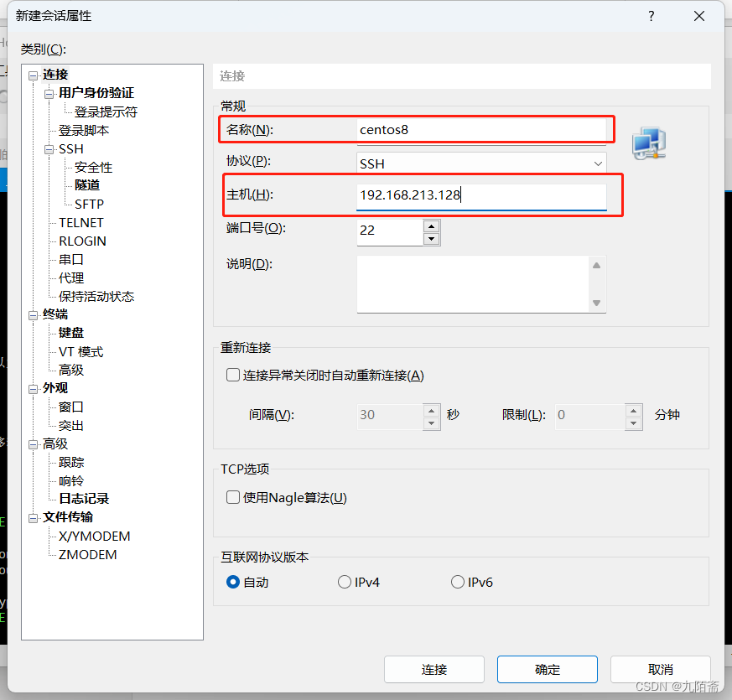
Task: Click the 确定 button
Action: (x=548, y=670)
